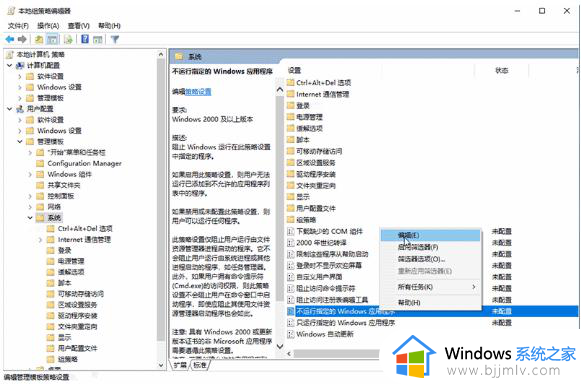
Task: Click the 用户配置 user icon in tree
Action: [20, 109]
